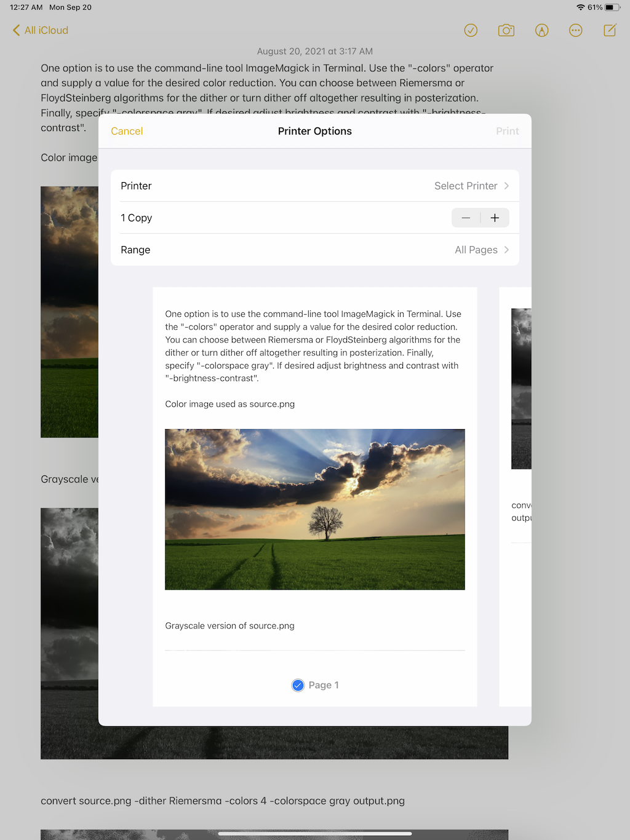Open the Range All Pages option
Screen dimensions: 630x840
point(315,250)
